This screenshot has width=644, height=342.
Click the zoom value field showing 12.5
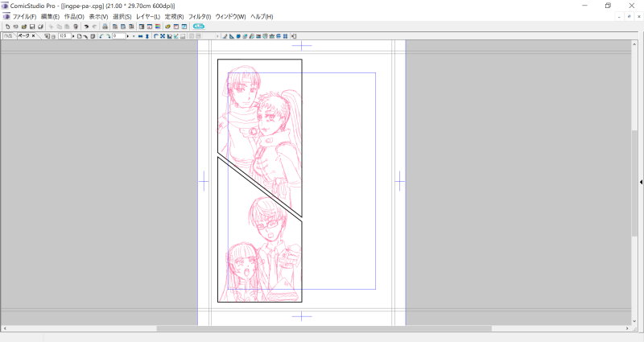(x=64, y=36)
